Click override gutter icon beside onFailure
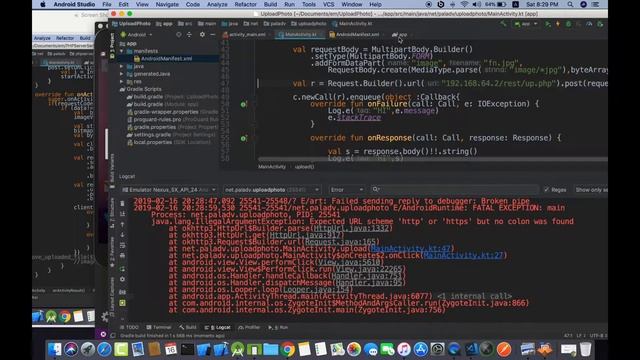This screenshot has height=360, width=640. coord(243,104)
